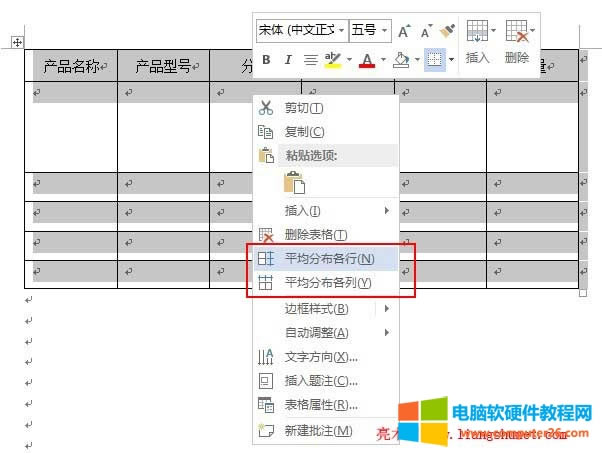This screenshot has width=602, height=453.
Task: Click the red font color button
Action: point(365,60)
